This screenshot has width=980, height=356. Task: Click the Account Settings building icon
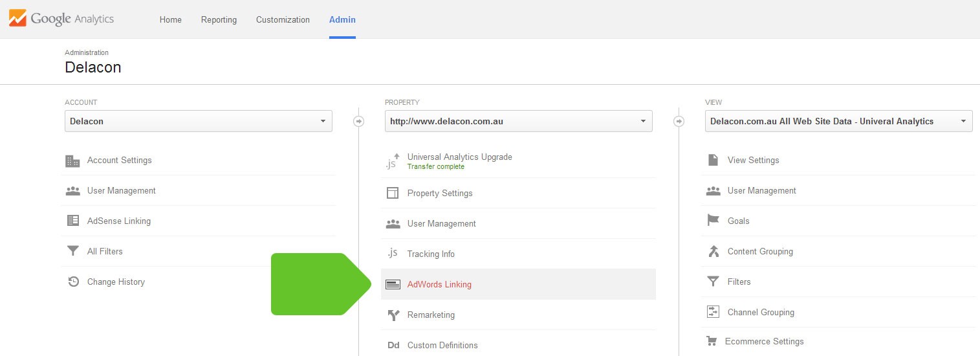pos(73,161)
